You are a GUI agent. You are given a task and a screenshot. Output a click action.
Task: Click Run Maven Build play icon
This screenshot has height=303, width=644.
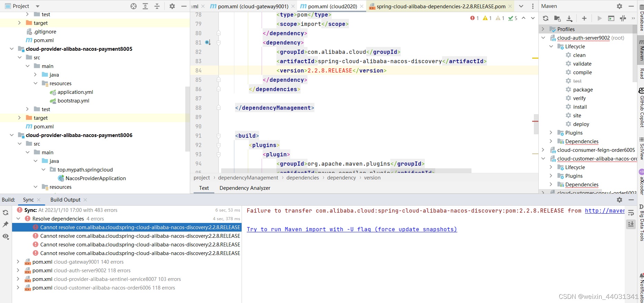pos(599,18)
